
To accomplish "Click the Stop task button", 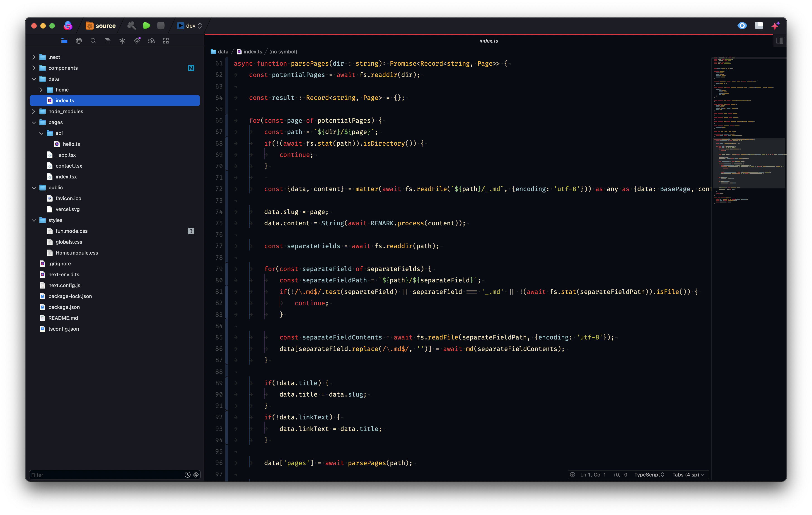I will pos(161,26).
